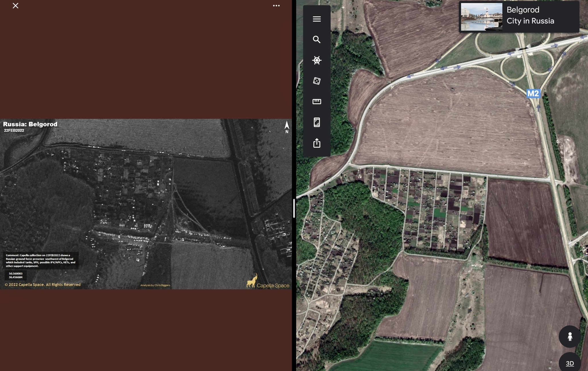Open three-dot more options menu

click(x=276, y=6)
